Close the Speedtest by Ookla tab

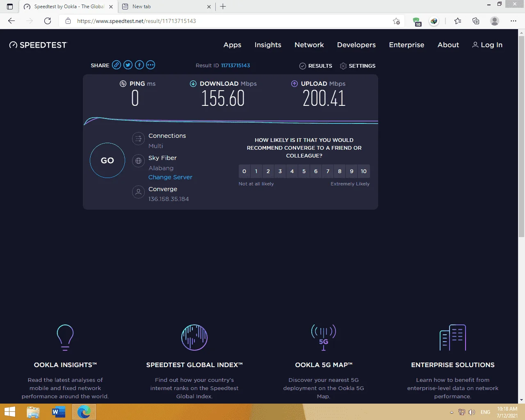pyautogui.click(x=111, y=7)
